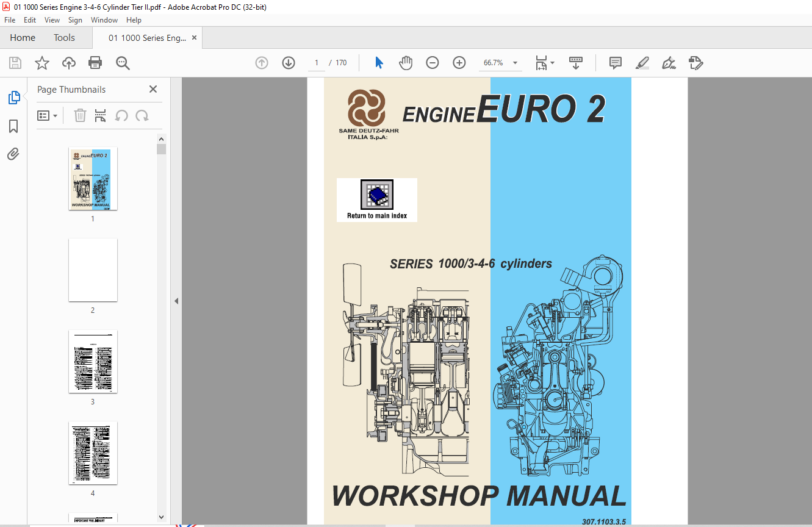Open thumbnails options dropdown menu
The height and width of the screenshot is (527, 812).
coord(47,115)
